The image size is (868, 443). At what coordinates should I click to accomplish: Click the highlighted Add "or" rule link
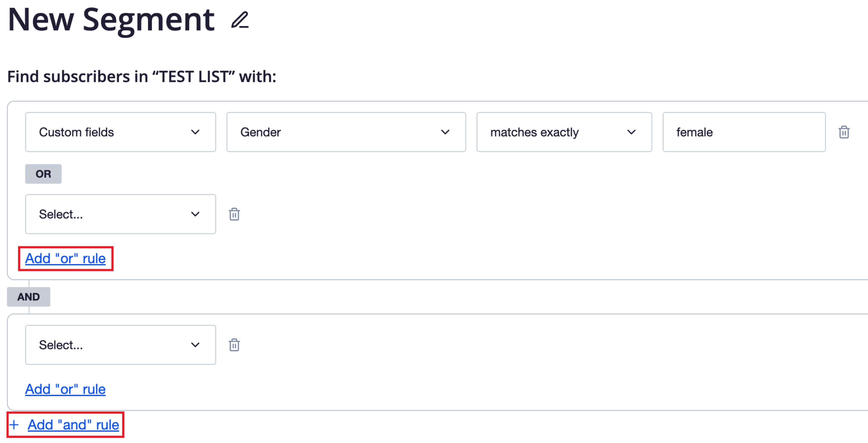click(x=65, y=259)
